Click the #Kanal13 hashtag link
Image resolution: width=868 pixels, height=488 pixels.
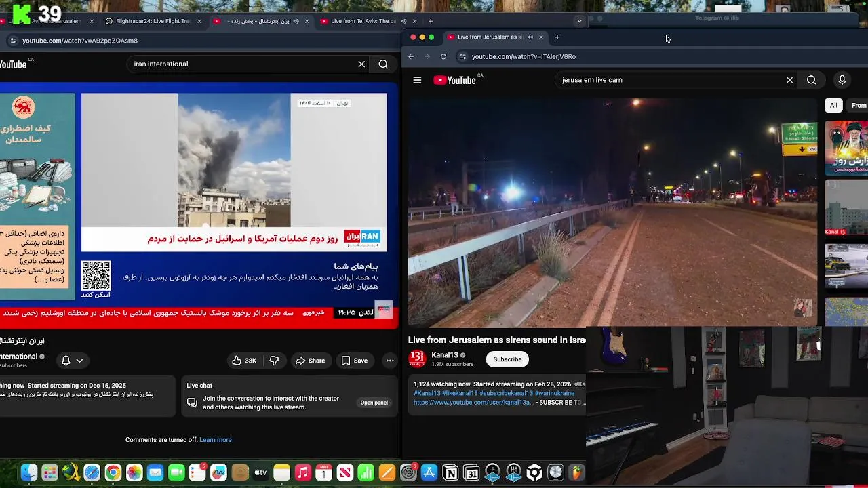[427, 393]
